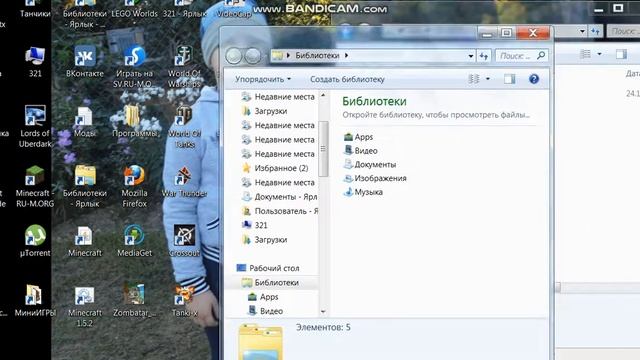Click Библиотеки breadcrumb in address bar

(317, 56)
